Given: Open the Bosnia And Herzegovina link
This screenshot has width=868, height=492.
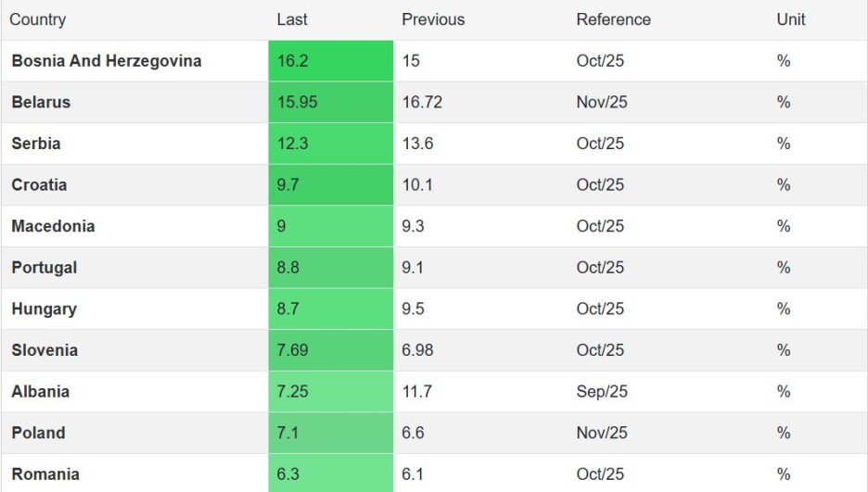Looking at the screenshot, I should coord(106,61).
